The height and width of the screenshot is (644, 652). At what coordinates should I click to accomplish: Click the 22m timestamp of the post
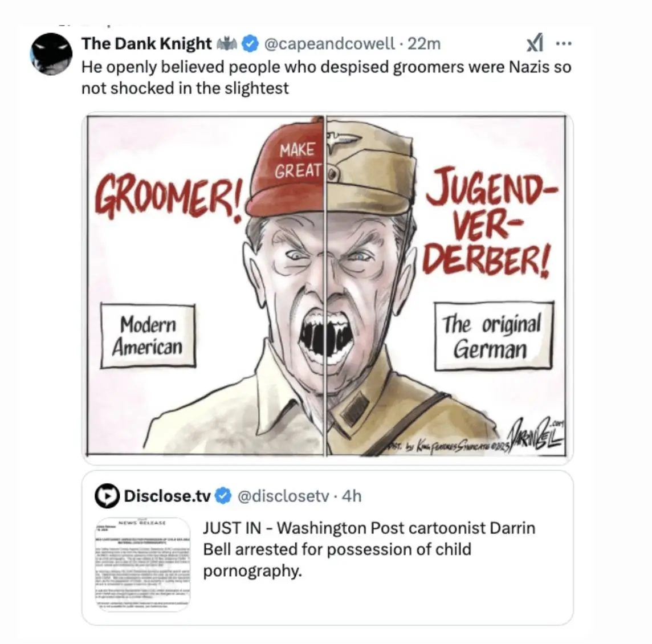pos(423,43)
